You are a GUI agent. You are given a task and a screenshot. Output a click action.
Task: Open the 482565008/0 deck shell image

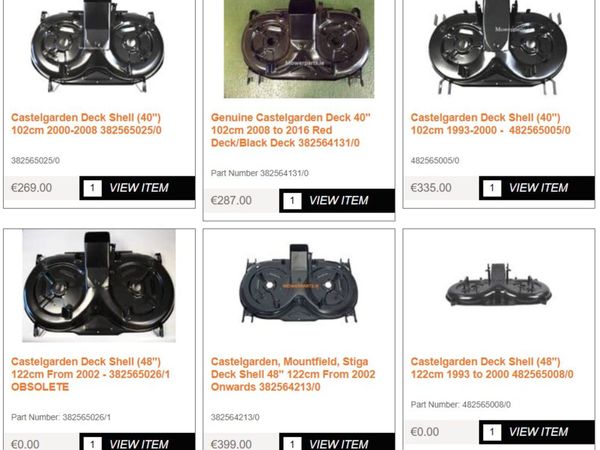[499, 285]
